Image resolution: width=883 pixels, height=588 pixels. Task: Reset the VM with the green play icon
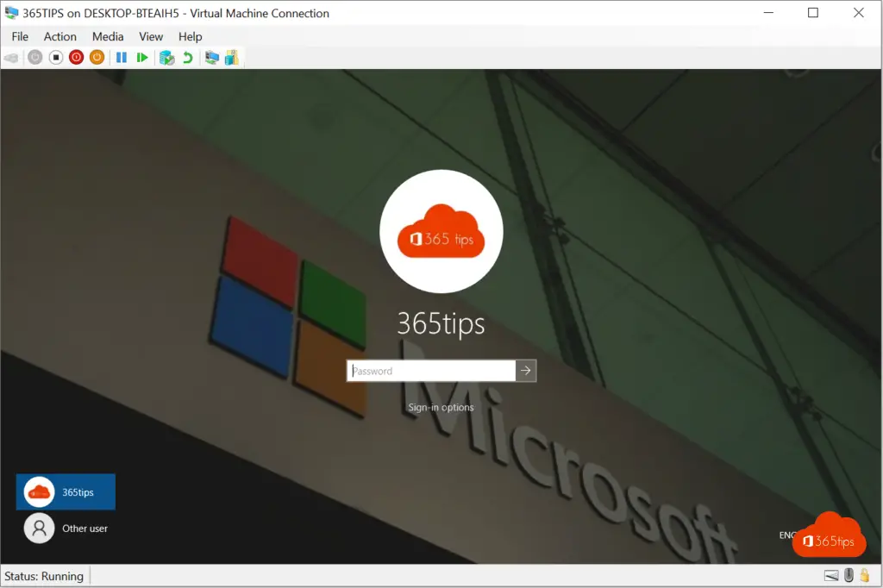[x=142, y=58]
